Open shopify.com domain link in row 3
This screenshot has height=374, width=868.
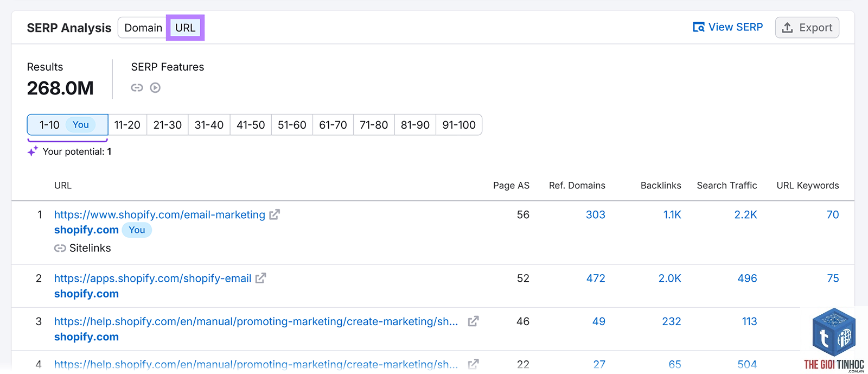86,337
